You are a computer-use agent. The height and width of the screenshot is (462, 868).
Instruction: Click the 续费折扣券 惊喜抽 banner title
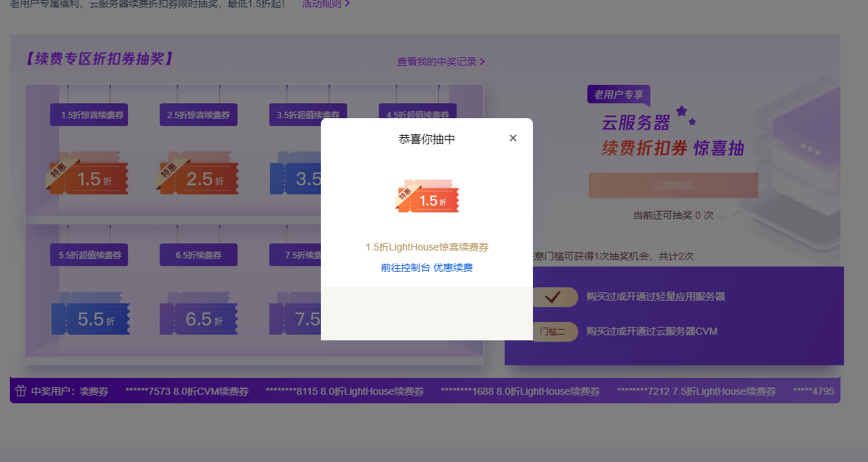click(x=672, y=148)
